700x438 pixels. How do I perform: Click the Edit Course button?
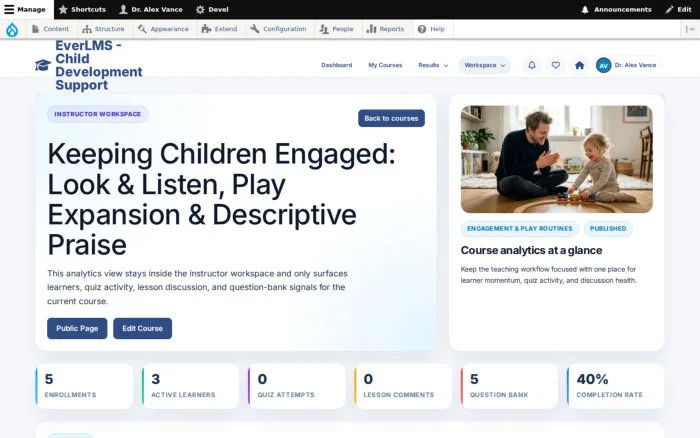[x=142, y=328]
